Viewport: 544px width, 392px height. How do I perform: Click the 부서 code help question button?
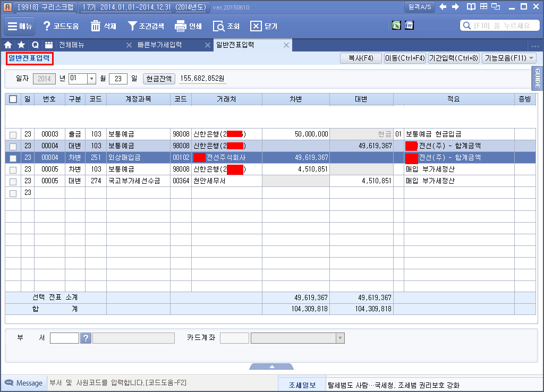pos(86,338)
